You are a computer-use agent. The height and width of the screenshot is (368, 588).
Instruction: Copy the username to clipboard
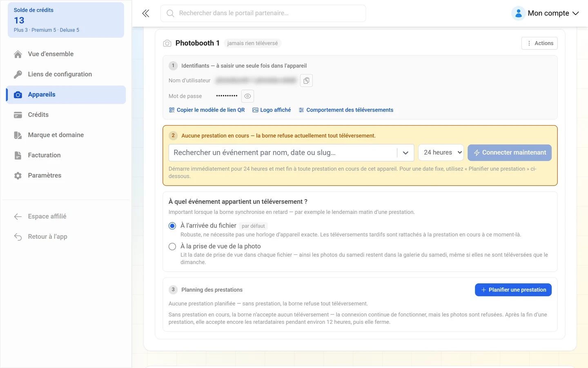(306, 81)
